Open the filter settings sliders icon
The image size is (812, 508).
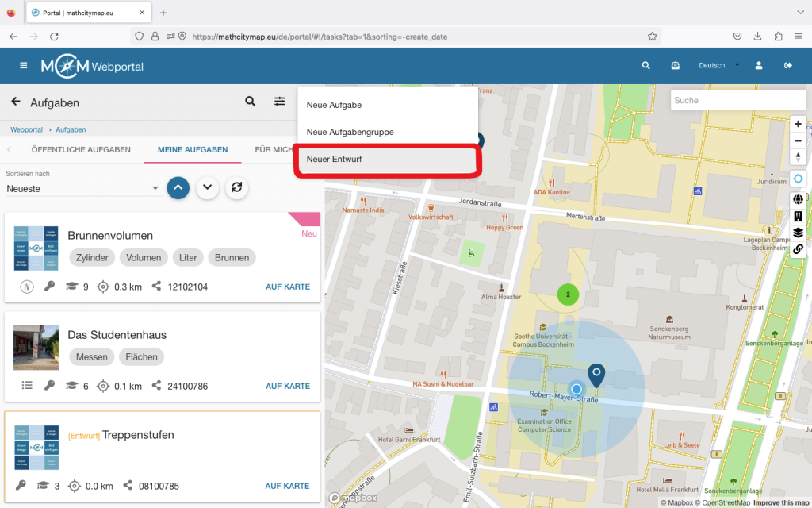coord(280,102)
